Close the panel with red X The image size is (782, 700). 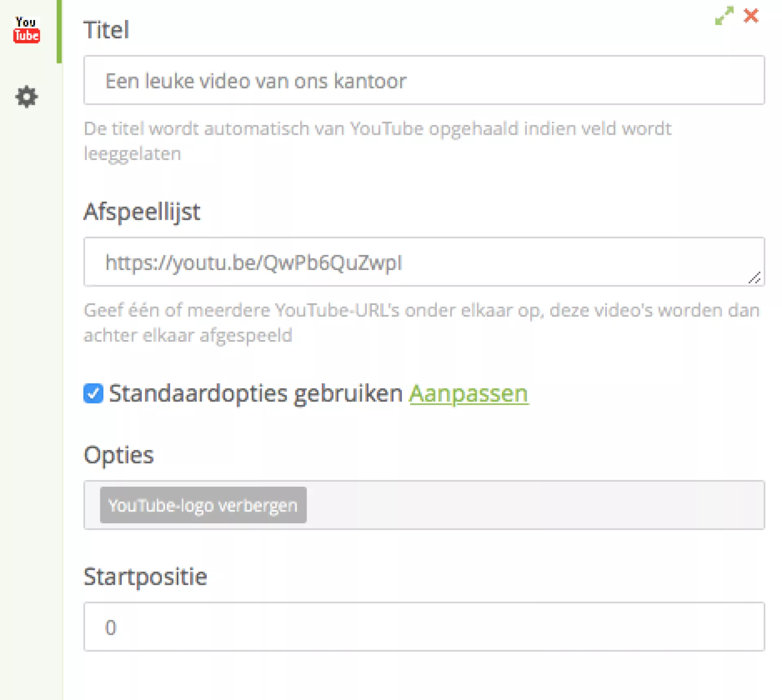pos(751,16)
